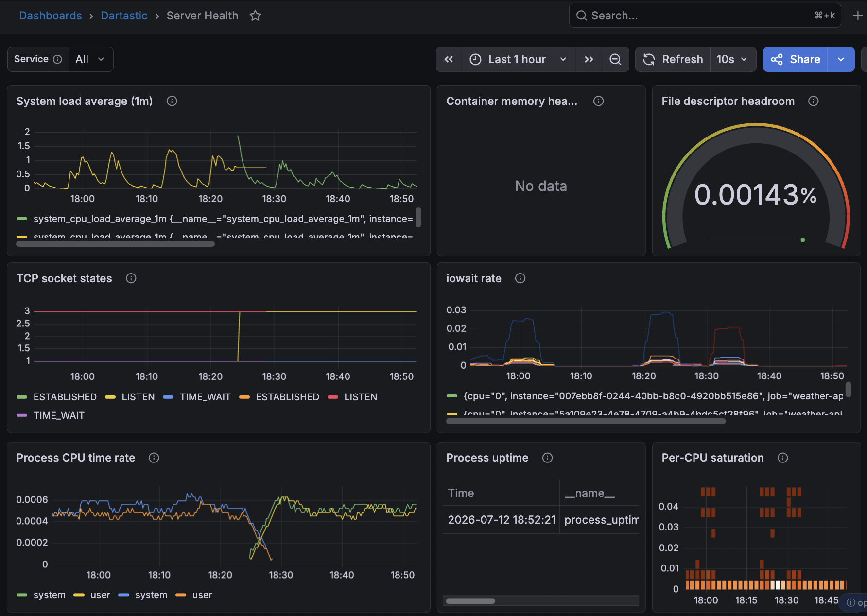
Task: Click the No data message
Action: click(541, 186)
